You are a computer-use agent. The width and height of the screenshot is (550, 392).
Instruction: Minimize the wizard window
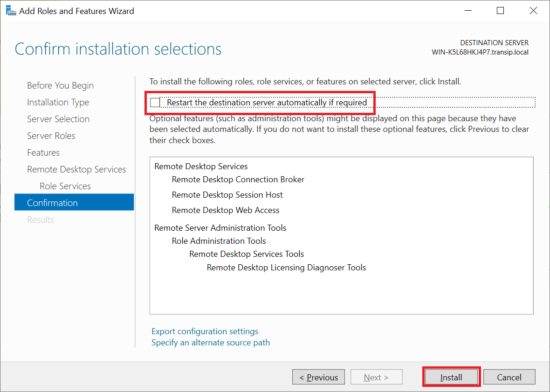tap(468, 11)
